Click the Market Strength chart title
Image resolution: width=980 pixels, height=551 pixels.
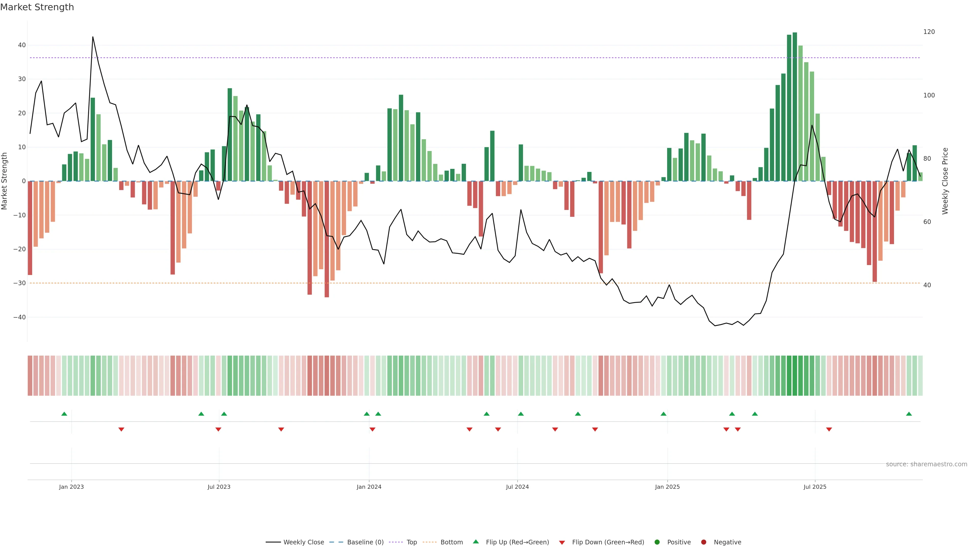[37, 7]
